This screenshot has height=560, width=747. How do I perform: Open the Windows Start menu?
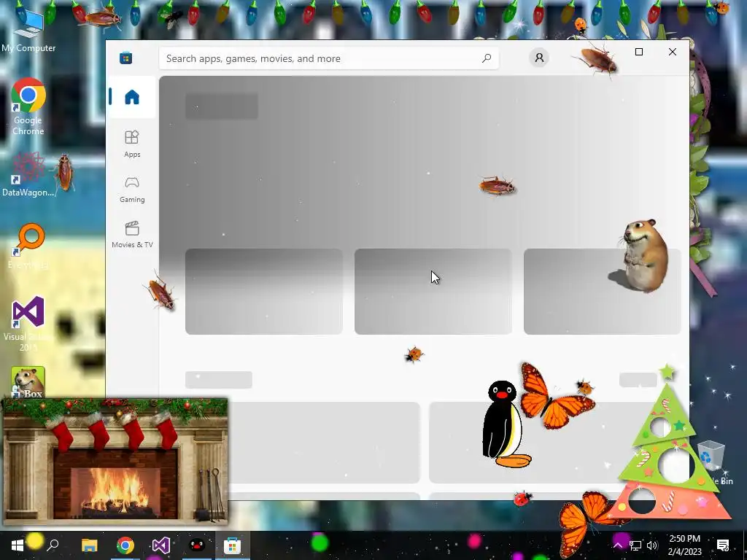point(18,545)
